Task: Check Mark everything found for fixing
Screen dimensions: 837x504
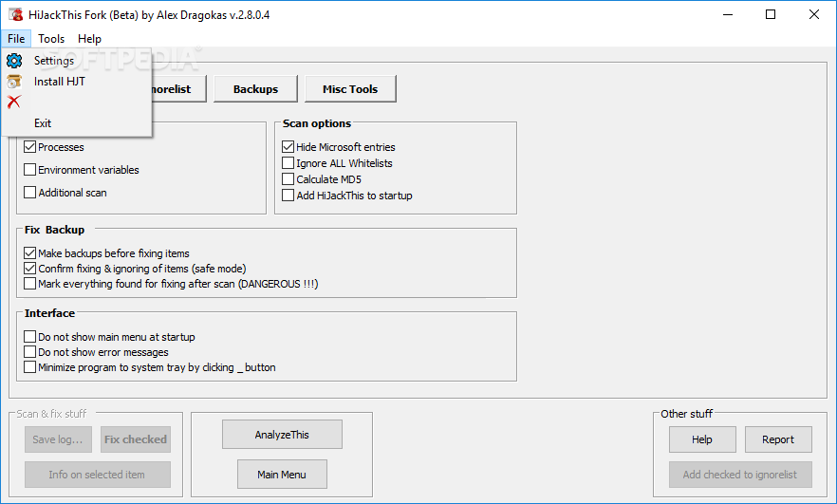Action: [30, 284]
